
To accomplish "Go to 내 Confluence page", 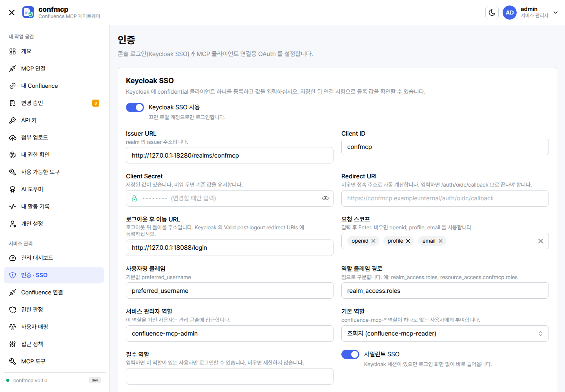I will (54, 86).
